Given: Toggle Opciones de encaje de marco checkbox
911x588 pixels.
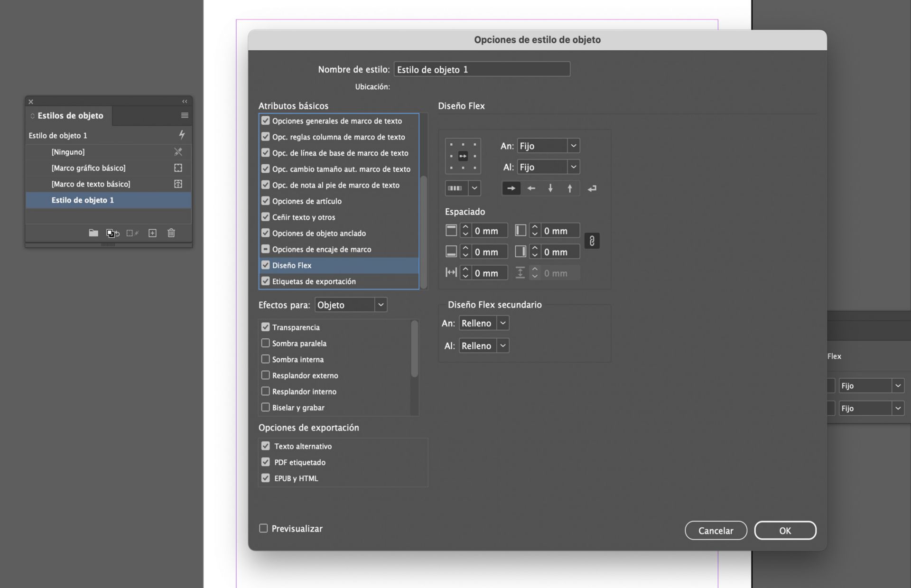Looking at the screenshot, I should click(265, 249).
